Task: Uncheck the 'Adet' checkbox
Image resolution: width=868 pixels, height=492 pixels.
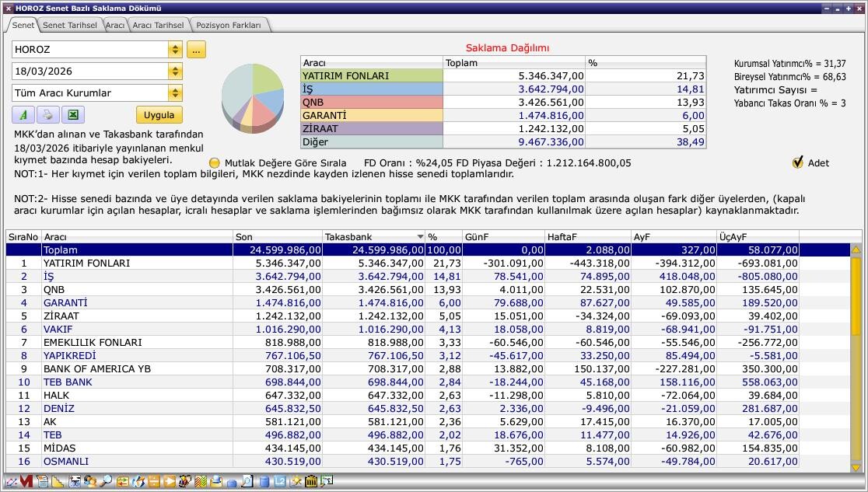Action: [797, 163]
